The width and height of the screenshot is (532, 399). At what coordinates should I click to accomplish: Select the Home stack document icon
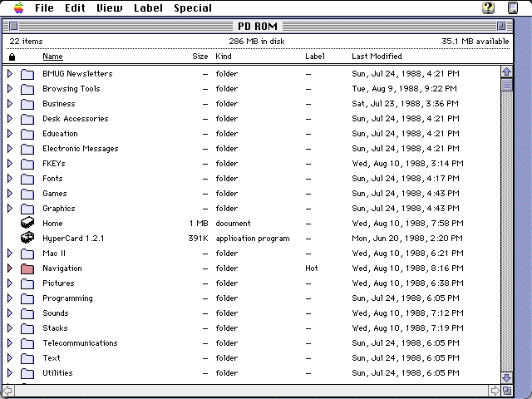tap(27, 223)
